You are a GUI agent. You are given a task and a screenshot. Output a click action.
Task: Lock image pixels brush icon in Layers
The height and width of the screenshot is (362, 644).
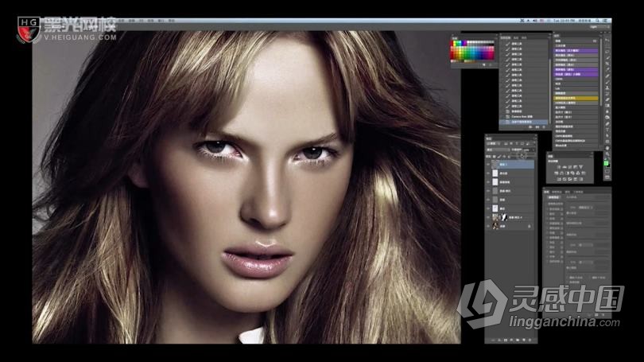(499, 157)
